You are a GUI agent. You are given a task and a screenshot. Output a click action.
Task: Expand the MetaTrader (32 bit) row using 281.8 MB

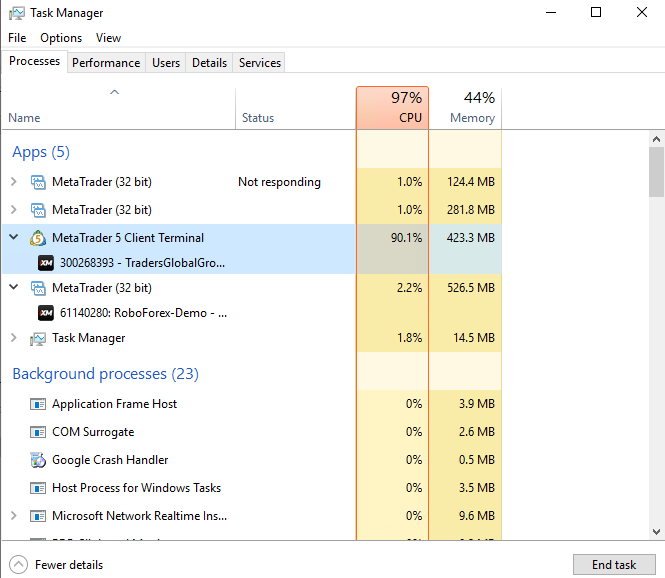tap(14, 210)
